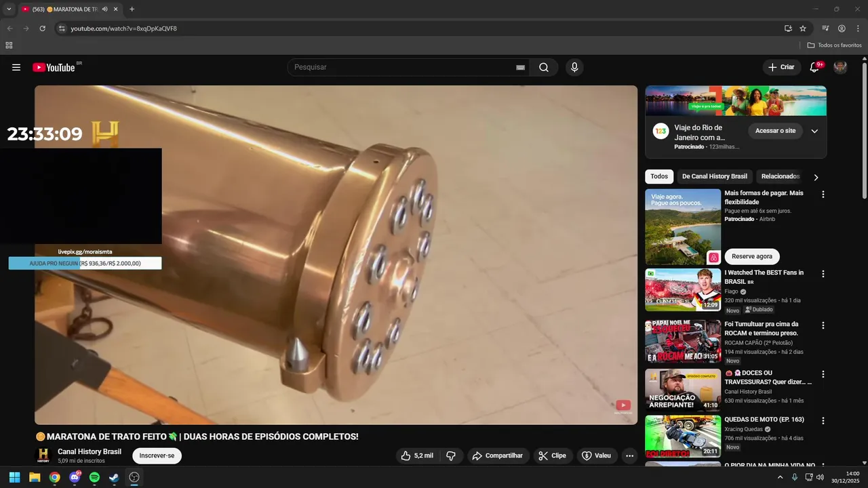Open more actions menu under video

click(x=629, y=455)
